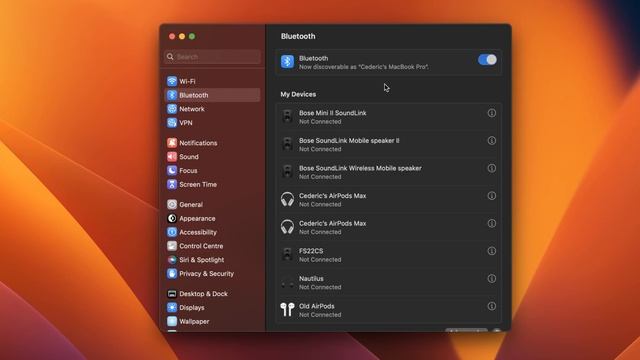Show info for Bose SoundLink Wireless Mobile speaker
This screenshot has height=360, width=640.
tap(492, 168)
